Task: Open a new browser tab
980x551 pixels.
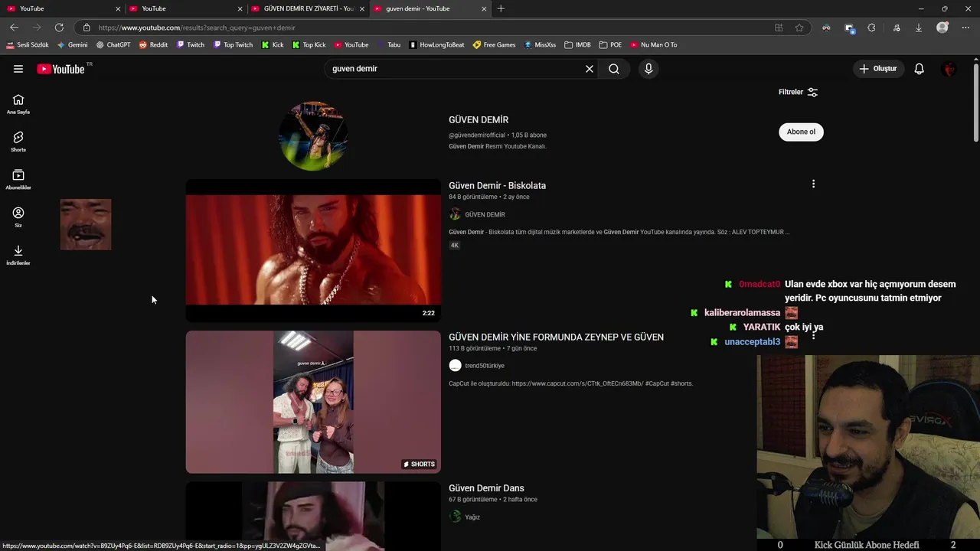Action: click(501, 8)
